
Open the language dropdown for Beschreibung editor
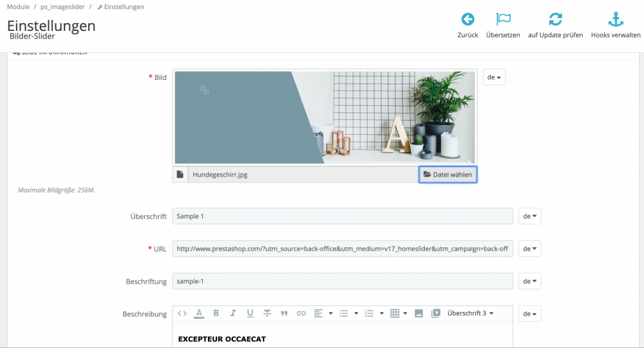pos(530,314)
